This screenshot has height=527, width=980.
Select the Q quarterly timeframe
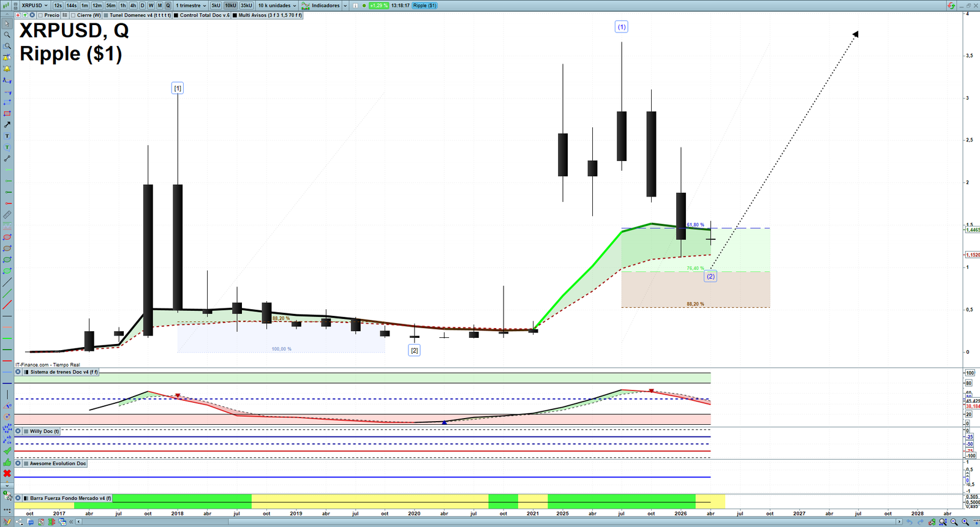click(168, 6)
